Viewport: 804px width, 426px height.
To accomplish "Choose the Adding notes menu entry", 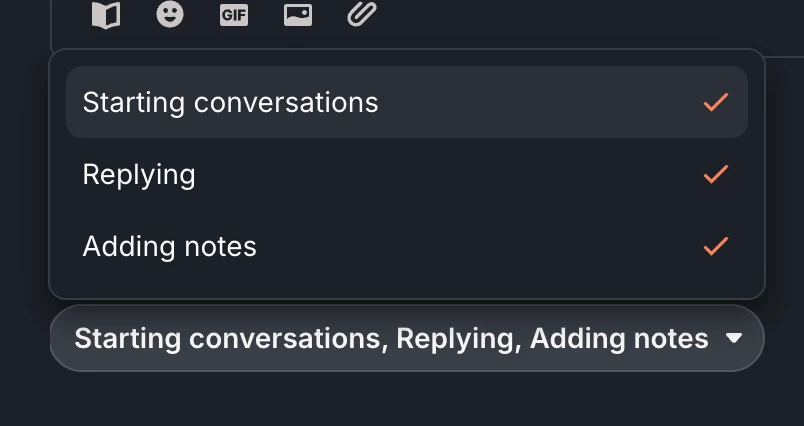I will (x=170, y=246).
